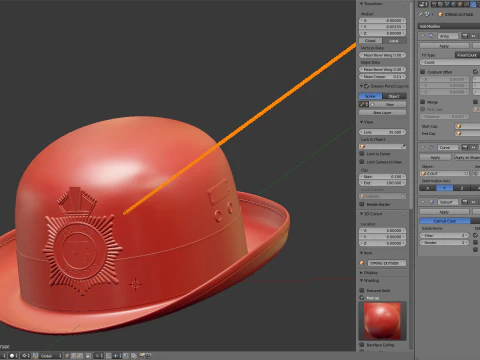Collapse the View panel
Image resolution: width=480 pixels, height=360 pixels.
[361, 122]
